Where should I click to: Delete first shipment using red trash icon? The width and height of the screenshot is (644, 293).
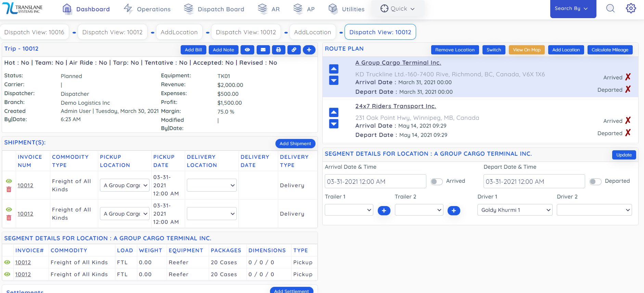pos(9,190)
